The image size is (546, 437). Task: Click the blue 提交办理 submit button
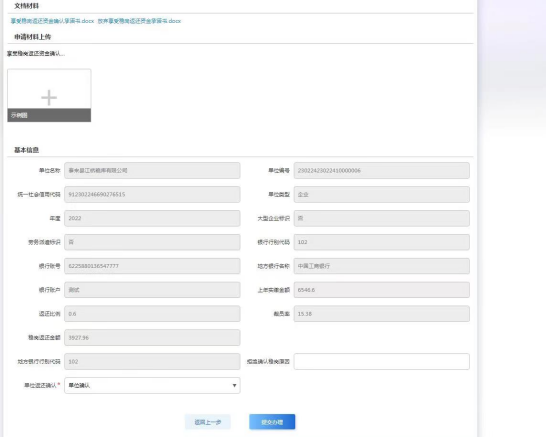coord(272,422)
